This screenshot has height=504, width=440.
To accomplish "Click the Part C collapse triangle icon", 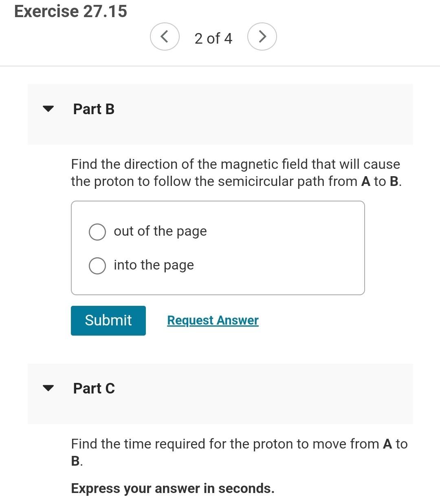I will (x=48, y=388).
